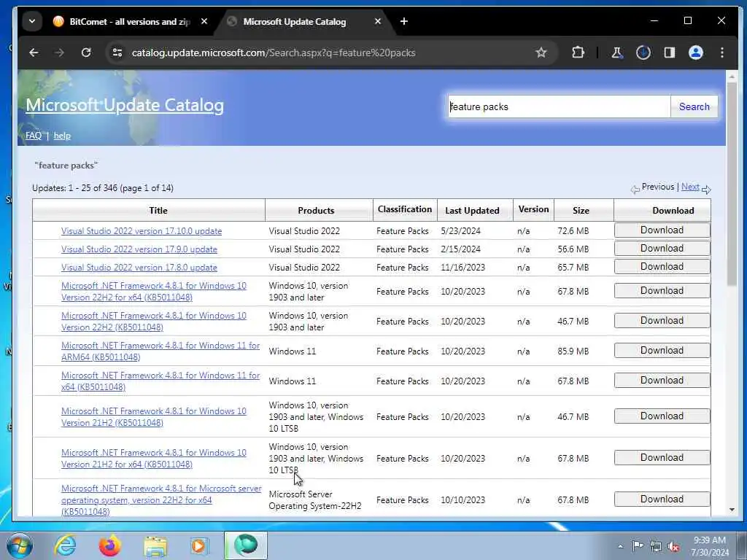747x560 pixels.
Task: Bookmark this page with the star
Action: coord(541,52)
